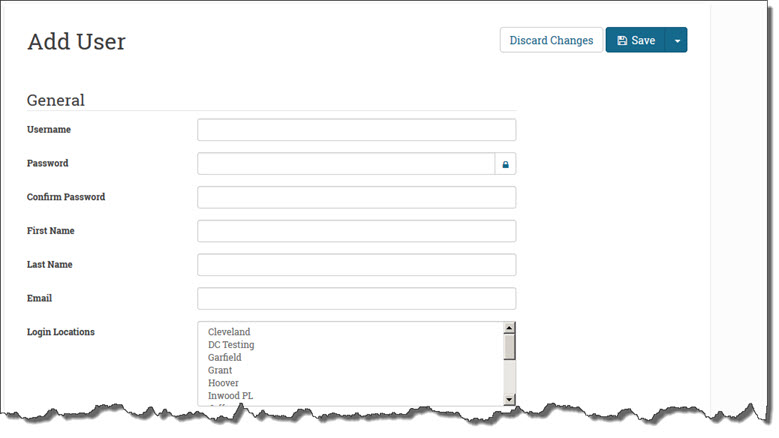This screenshot has height=438, width=779.
Task: Focus the Password text field
Action: (346, 164)
